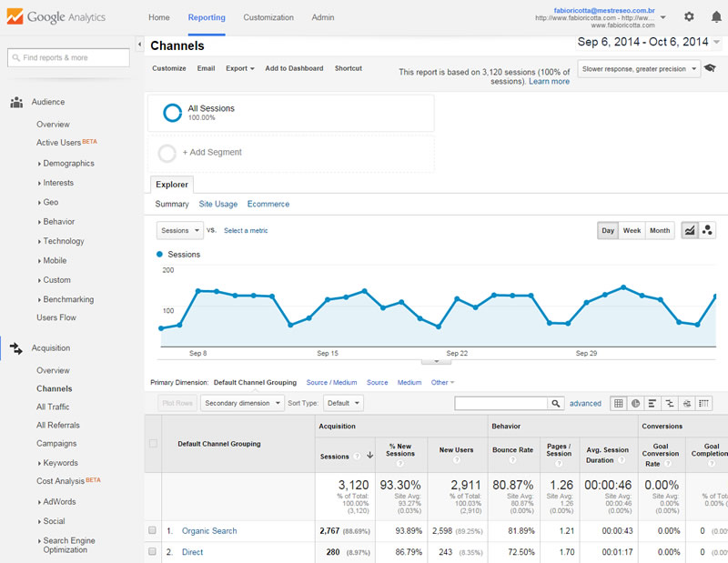Screen dimensions: 728x563
Task: Click the Google Analytics logo
Action: pyautogui.click(x=56, y=17)
